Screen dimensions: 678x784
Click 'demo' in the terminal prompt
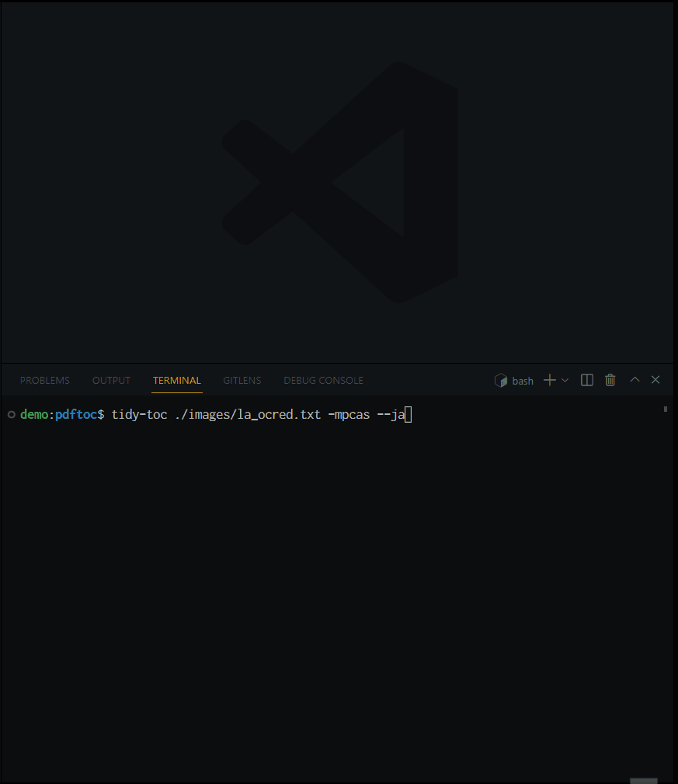[34, 414]
